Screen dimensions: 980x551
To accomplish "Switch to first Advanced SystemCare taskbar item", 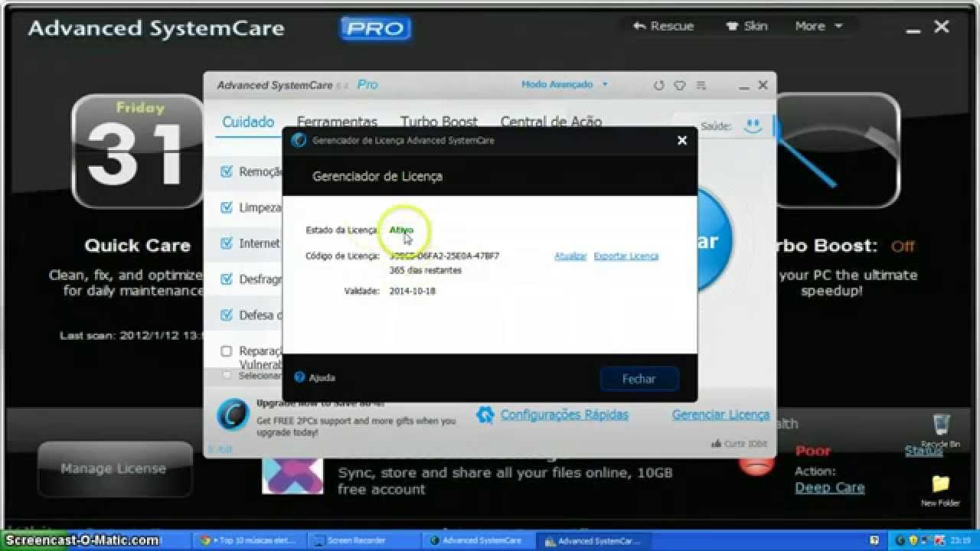I will point(479,540).
